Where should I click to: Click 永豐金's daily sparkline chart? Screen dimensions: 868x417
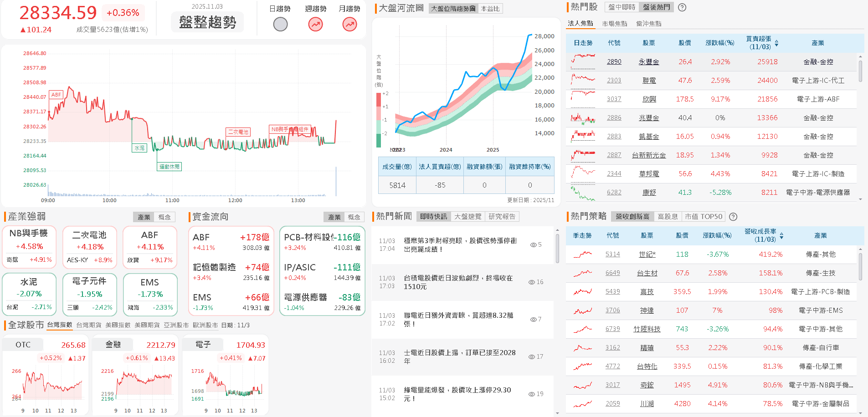(x=582, y=61)
